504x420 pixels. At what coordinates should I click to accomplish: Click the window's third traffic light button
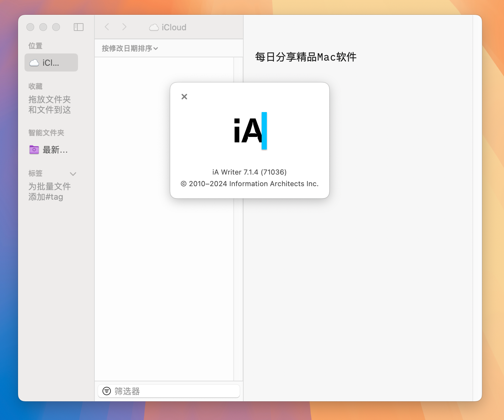tap(56, 27)
